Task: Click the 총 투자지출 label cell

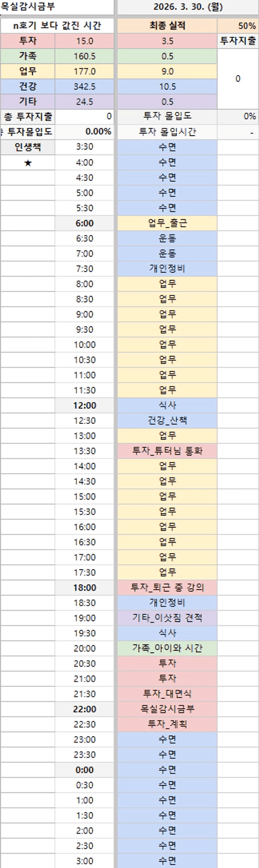Action: tap(28, 117)
